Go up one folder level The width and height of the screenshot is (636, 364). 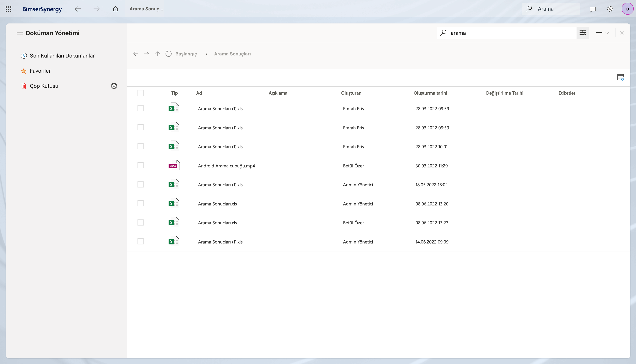157,54
